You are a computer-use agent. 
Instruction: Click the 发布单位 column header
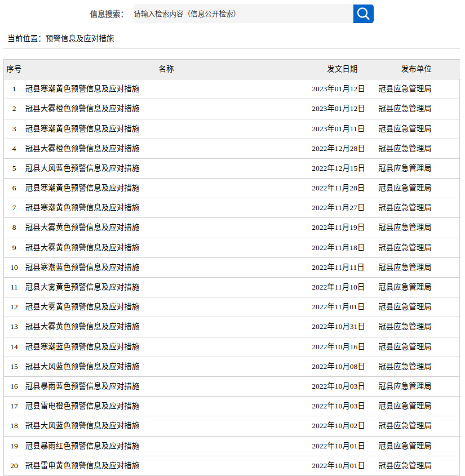coord(417,69)
